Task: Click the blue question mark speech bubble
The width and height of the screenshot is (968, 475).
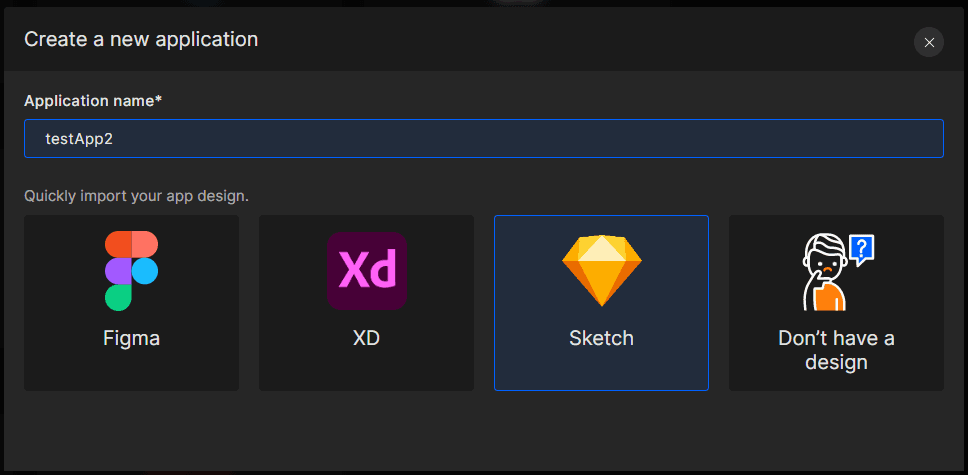Action: (x=862, y=249)
